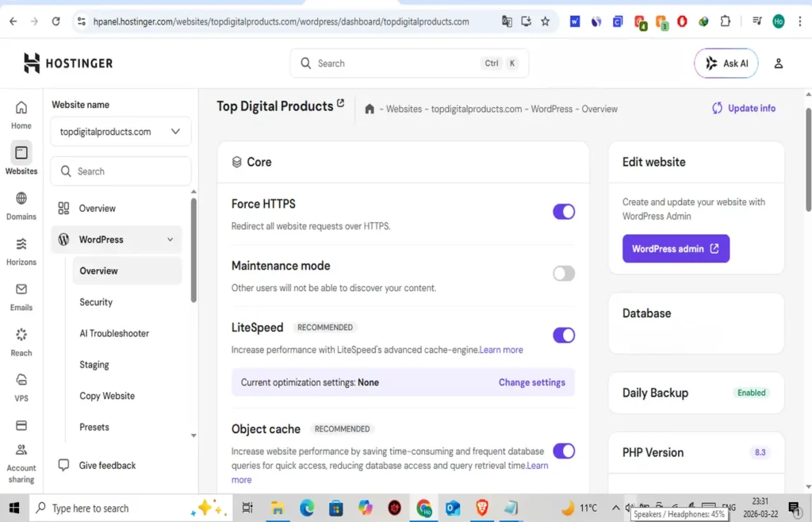Click the Websites breadcrumb link
This screenshot has height=522, width=812.
pos(404,109)
